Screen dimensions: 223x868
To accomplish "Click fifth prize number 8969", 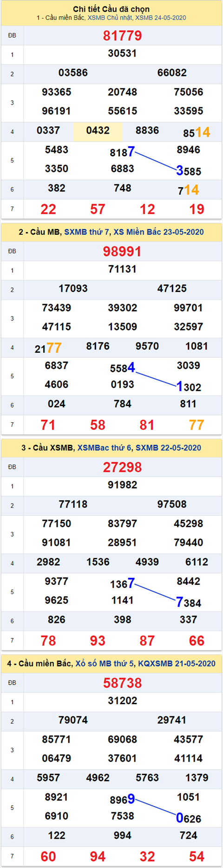I will point(123,799).
